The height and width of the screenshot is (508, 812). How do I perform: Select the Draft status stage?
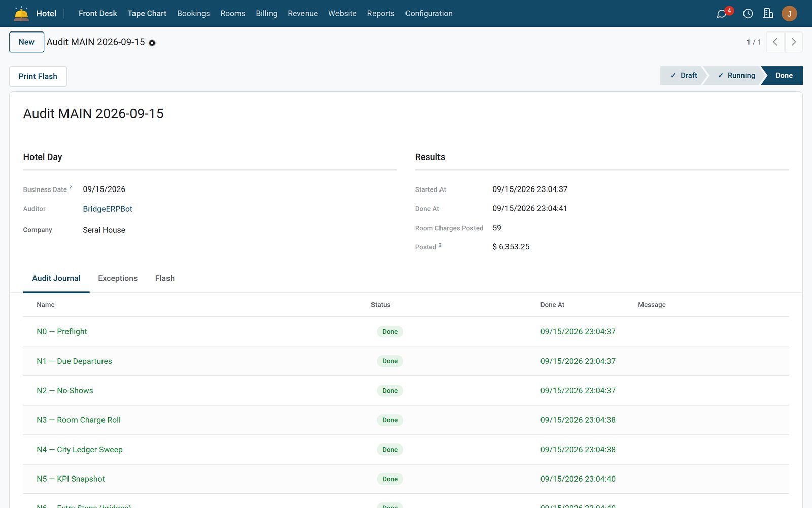683,75
